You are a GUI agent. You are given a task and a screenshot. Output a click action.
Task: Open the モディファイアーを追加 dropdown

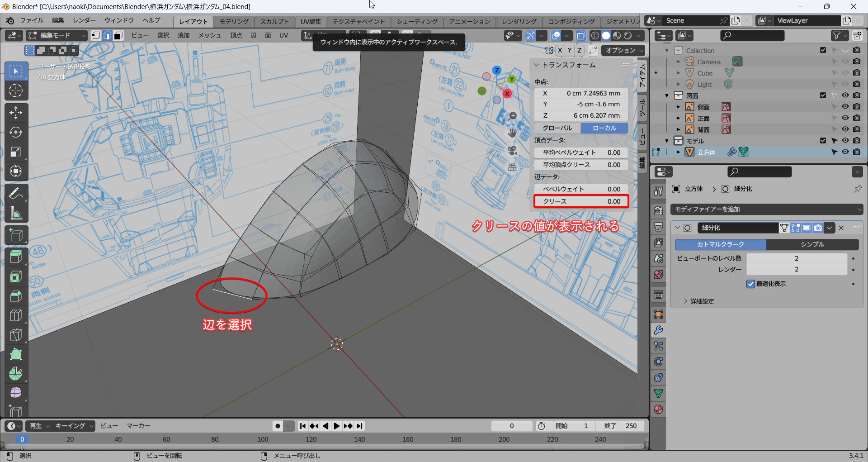767,209
